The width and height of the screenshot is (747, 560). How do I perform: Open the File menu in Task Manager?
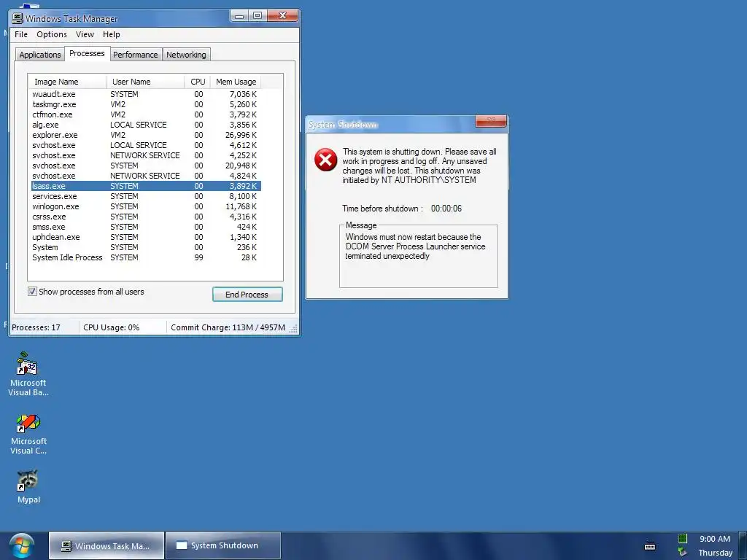tap(21, 34)
